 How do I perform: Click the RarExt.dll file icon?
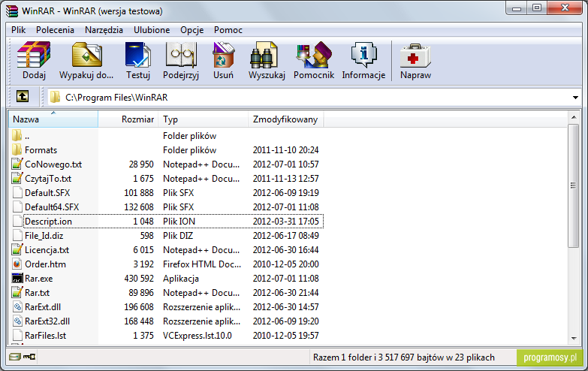[x=17, y=307]
